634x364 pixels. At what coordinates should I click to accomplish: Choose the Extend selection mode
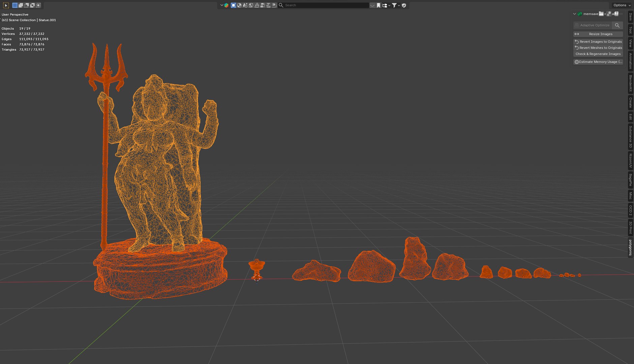coord(21,5)
